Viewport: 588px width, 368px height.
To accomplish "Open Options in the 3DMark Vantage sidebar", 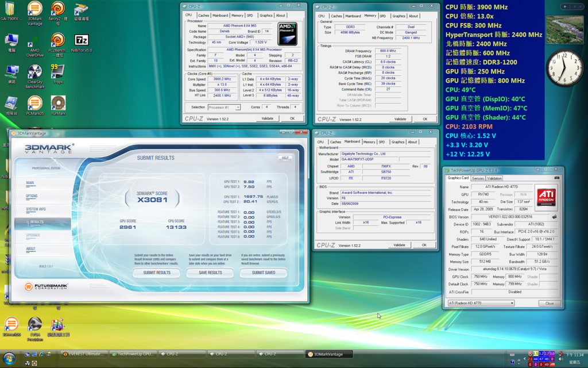I will pos(32,197).
